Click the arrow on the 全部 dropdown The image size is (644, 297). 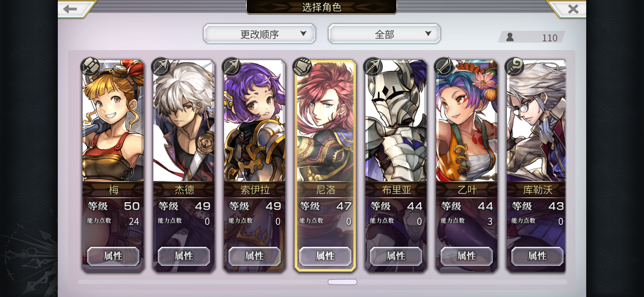click(428, 33)
